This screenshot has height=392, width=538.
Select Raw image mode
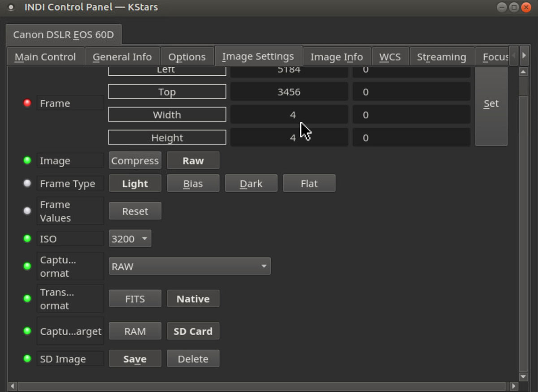193,160
